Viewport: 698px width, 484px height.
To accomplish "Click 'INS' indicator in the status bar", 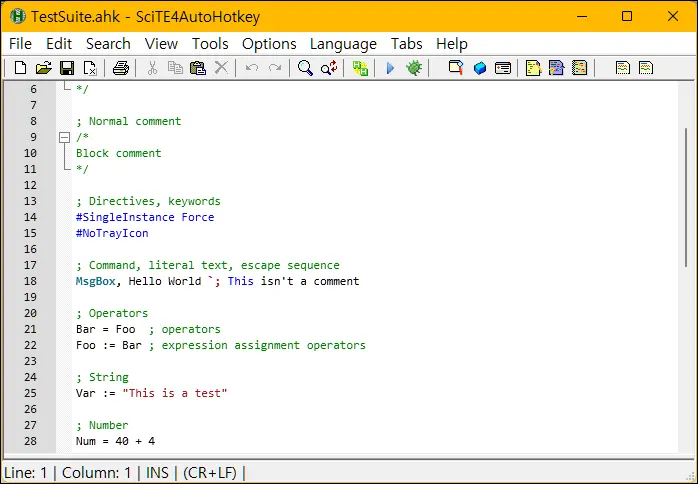I will coord(157,473).
